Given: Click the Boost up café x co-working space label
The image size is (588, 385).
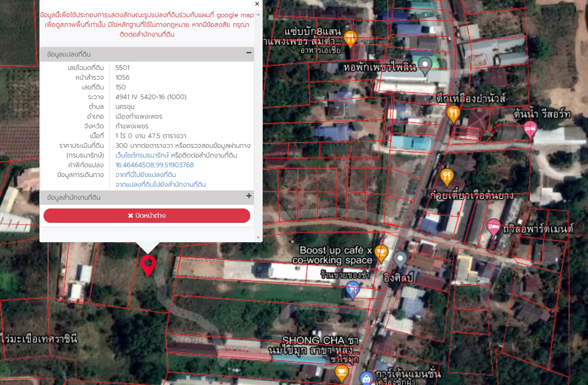Looking at the screenshot, I should 332,255.
